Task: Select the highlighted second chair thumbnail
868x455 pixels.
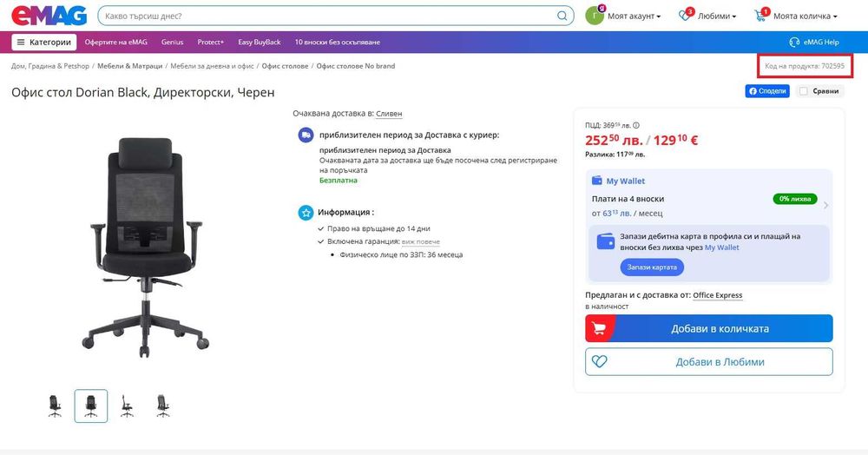Action: click(x=91, y=406)
